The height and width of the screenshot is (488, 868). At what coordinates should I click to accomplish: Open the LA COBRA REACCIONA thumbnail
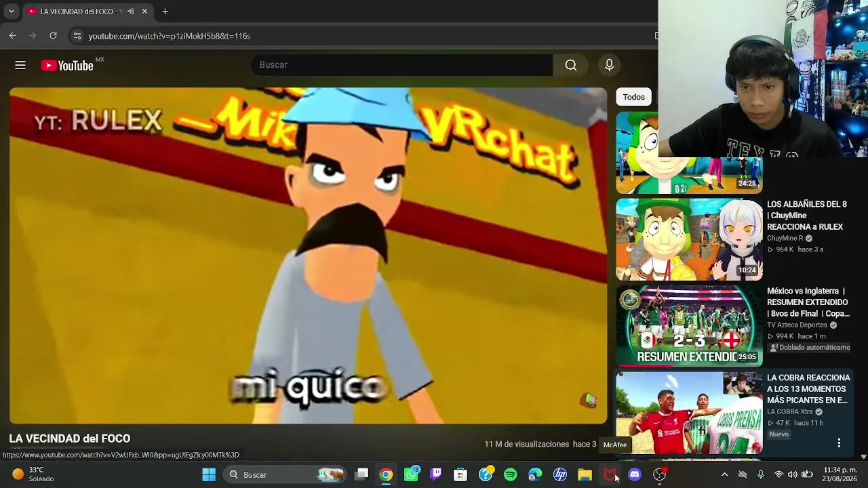pos(689,413)
